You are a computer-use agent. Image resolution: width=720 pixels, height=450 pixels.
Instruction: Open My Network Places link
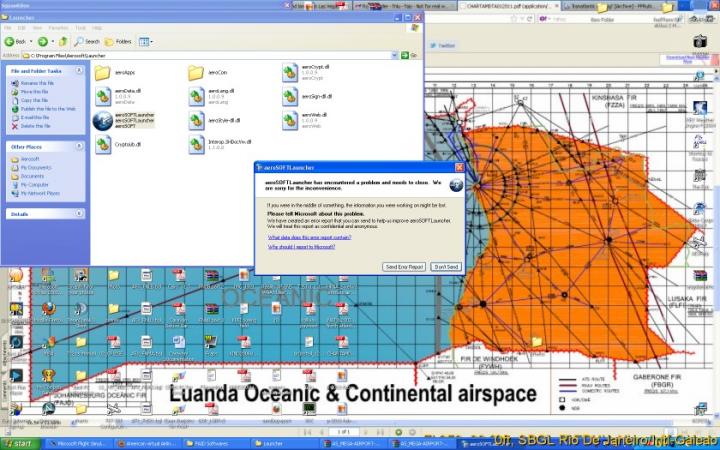(x=36, y=193)
